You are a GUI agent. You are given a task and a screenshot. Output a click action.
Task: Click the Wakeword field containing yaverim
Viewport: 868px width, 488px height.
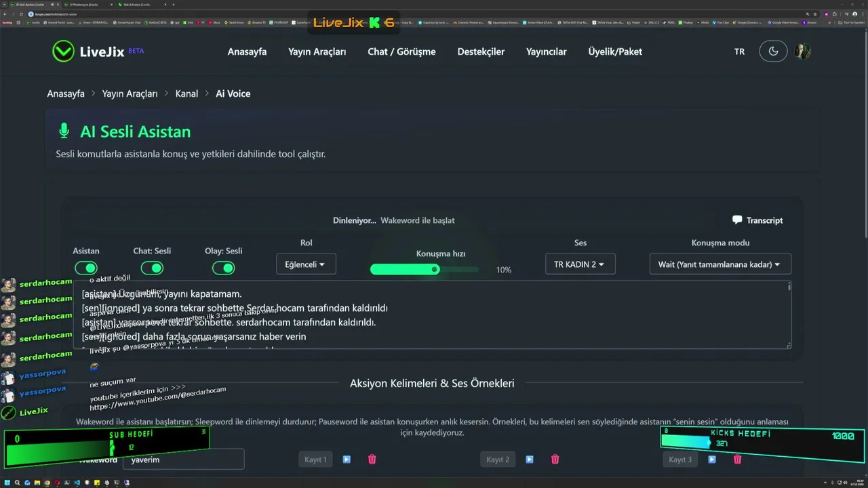tap(183, 460)
